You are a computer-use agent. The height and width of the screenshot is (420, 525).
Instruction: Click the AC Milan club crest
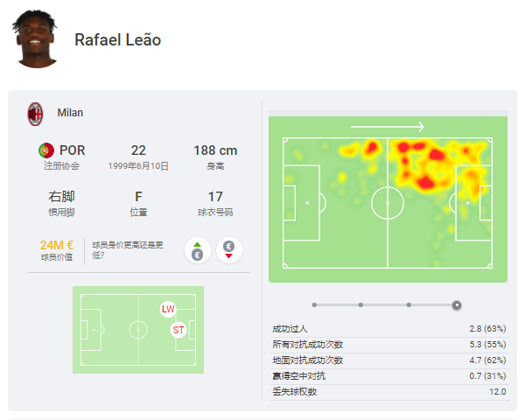[35, 114]
